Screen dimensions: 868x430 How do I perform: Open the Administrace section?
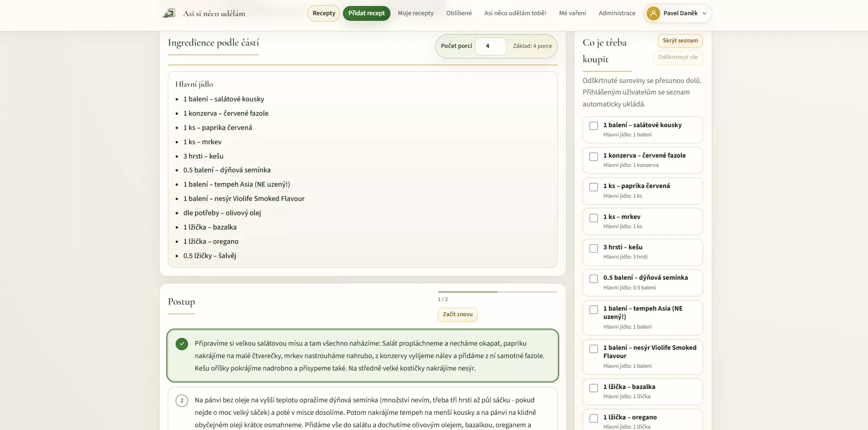(x=617, y=13)
